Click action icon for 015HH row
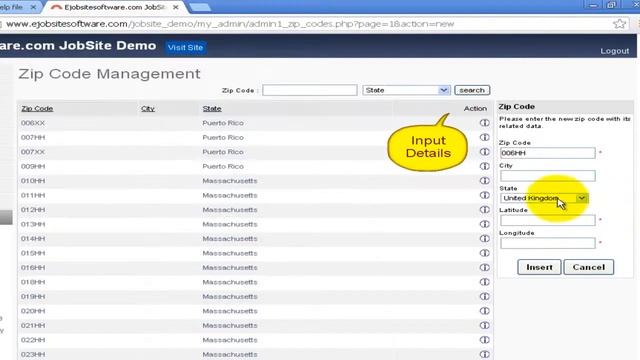The height and width of the screenshot is (360, 640). click(484, 253)
